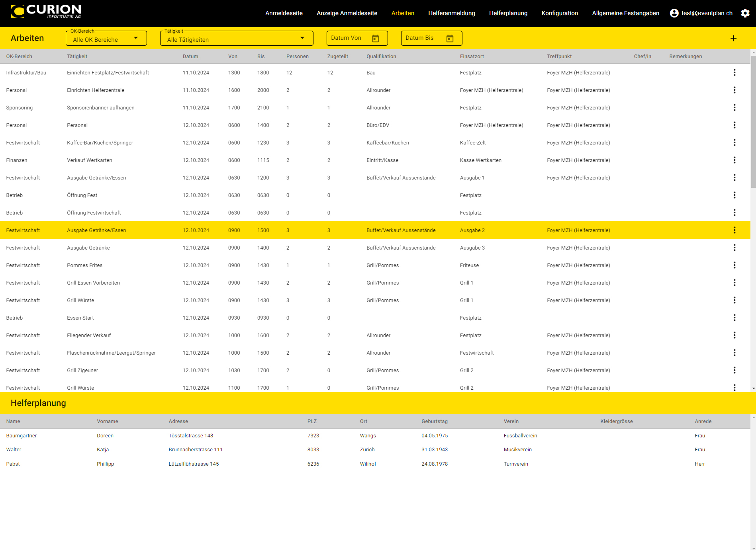This screenshot has width=756, height=550.
Task: Open row menu for Personal Büro/EDV row
Action: [x=734, y=125]
